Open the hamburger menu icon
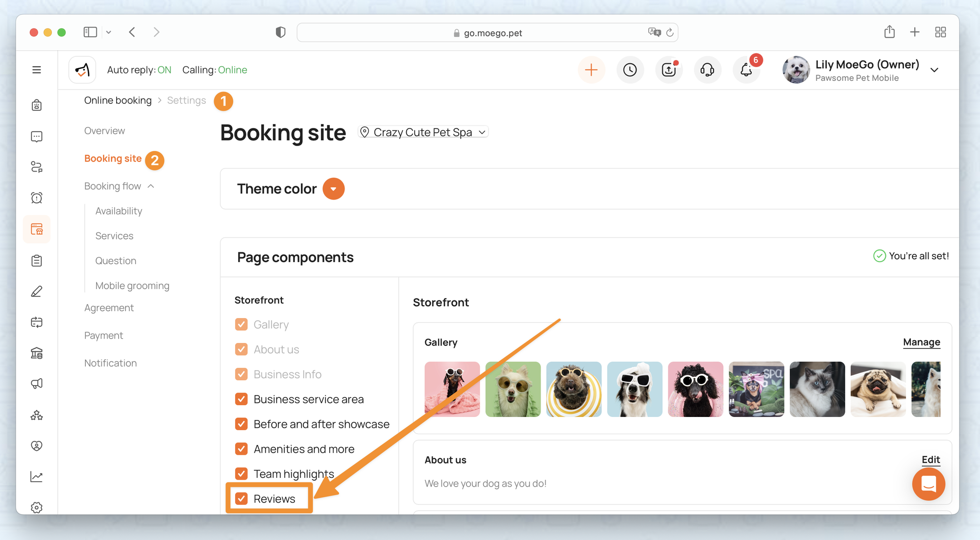The height and width of the screenshot is (540, 980). [37, 70]
